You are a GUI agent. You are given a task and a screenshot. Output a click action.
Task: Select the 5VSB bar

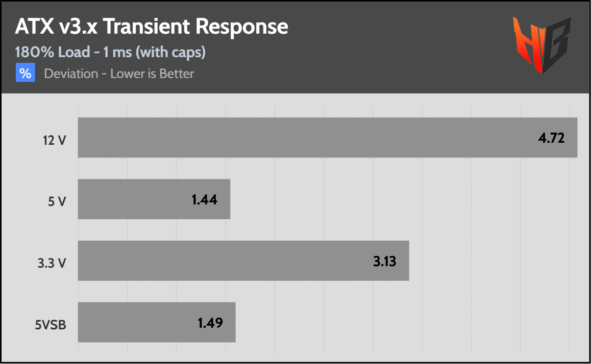tap(157, 322)
